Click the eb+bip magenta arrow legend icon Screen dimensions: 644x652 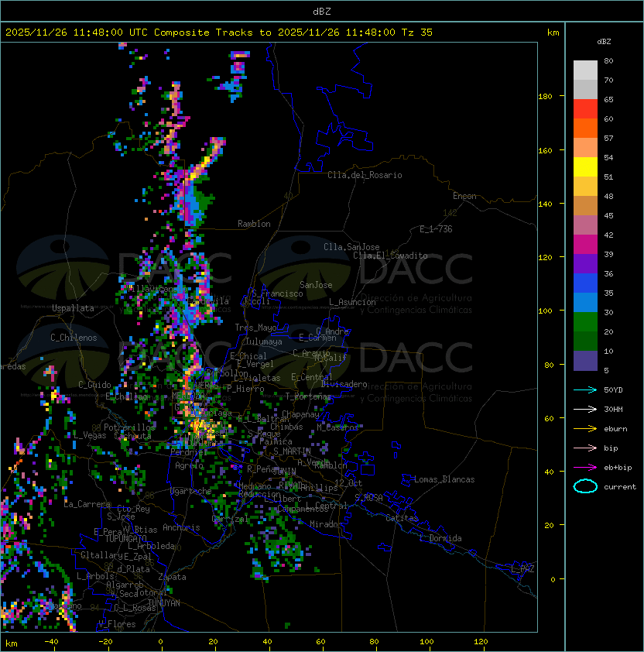(x=585, y=468)
